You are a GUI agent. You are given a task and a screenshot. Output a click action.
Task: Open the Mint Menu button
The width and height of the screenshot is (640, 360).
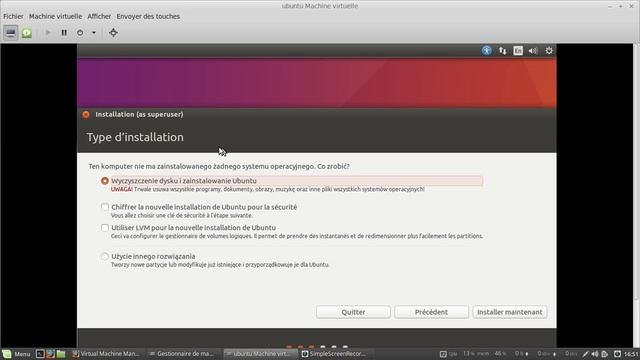tap(16, 354)
